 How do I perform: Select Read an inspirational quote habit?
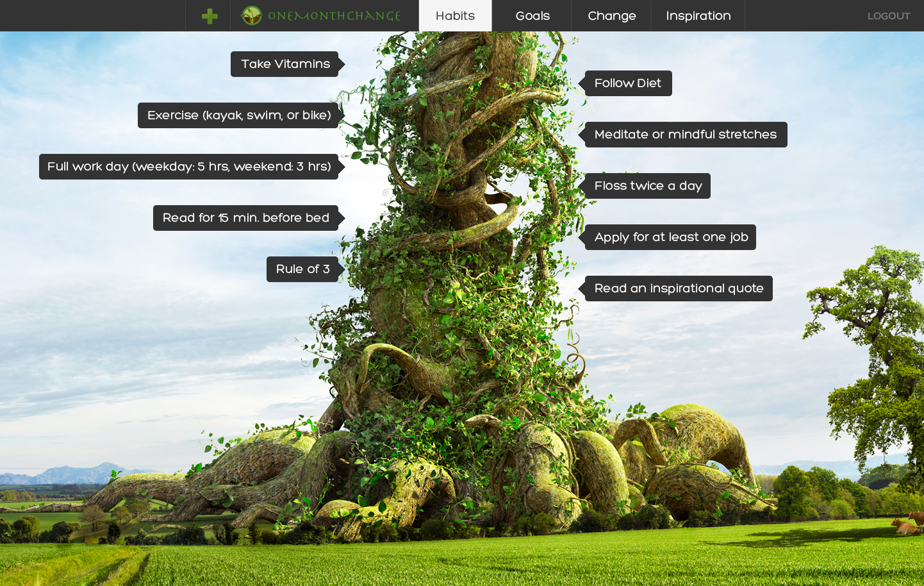point(679,289)
